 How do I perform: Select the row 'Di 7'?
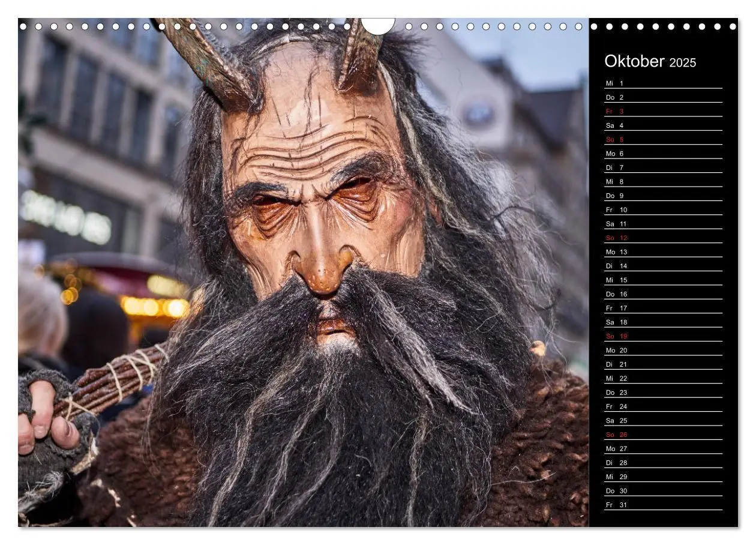663,167
